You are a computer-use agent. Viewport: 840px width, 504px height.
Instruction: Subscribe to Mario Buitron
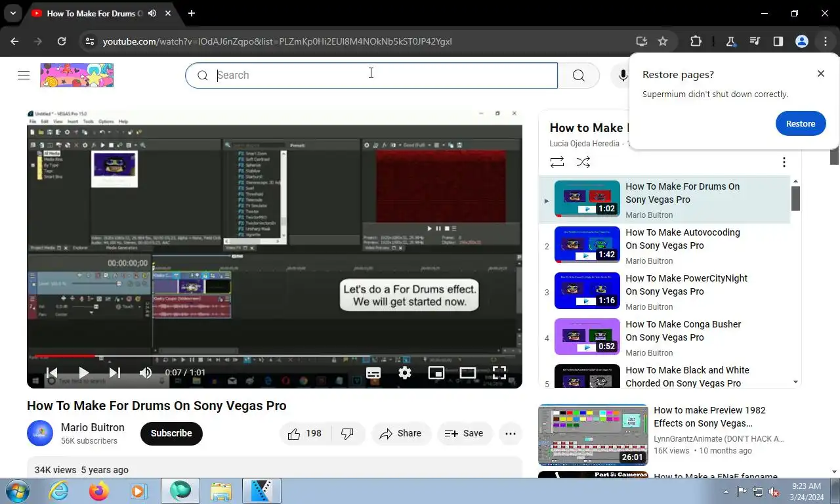171,434
